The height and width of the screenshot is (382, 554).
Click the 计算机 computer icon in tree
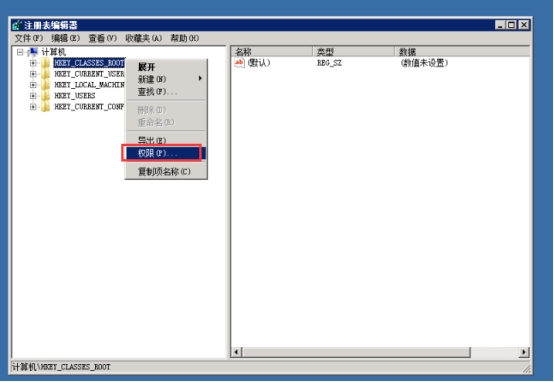(x=34, y=52)
